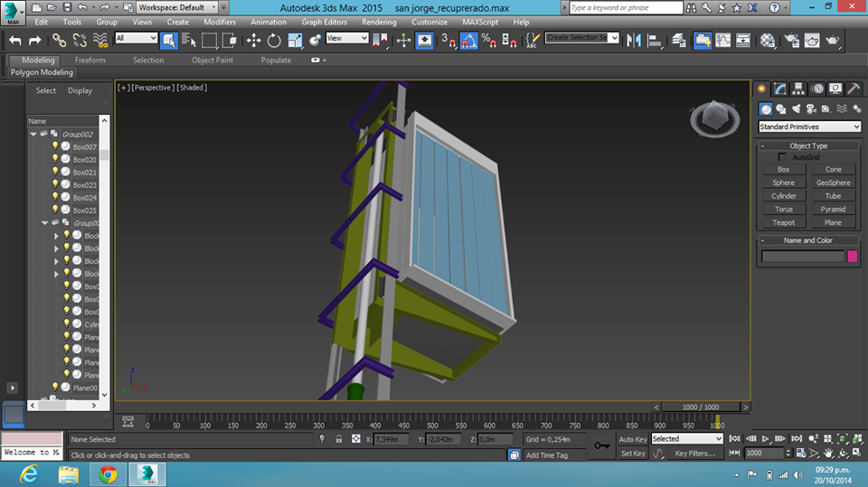
Task: Open the Curve Editor icon
Action: pos(723,40)
